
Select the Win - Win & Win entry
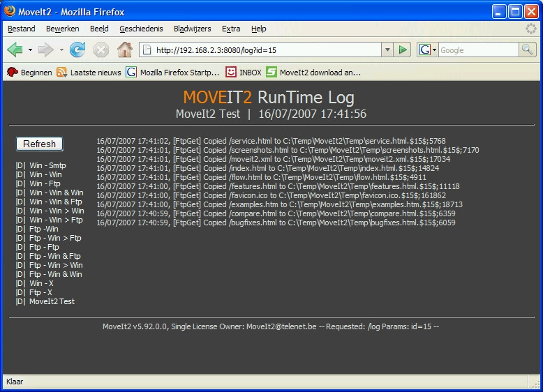pos(56,193)
